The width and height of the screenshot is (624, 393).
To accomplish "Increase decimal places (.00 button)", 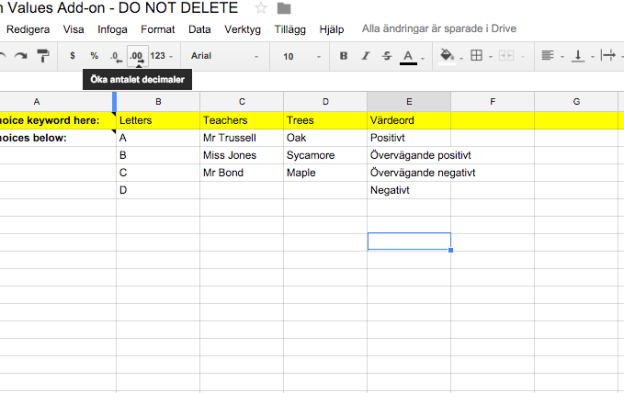I will click(x=138, y=56).
